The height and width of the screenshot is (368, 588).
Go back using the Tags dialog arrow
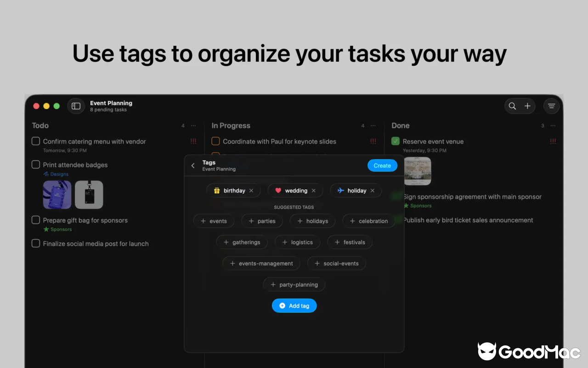[x=193, y=166]
